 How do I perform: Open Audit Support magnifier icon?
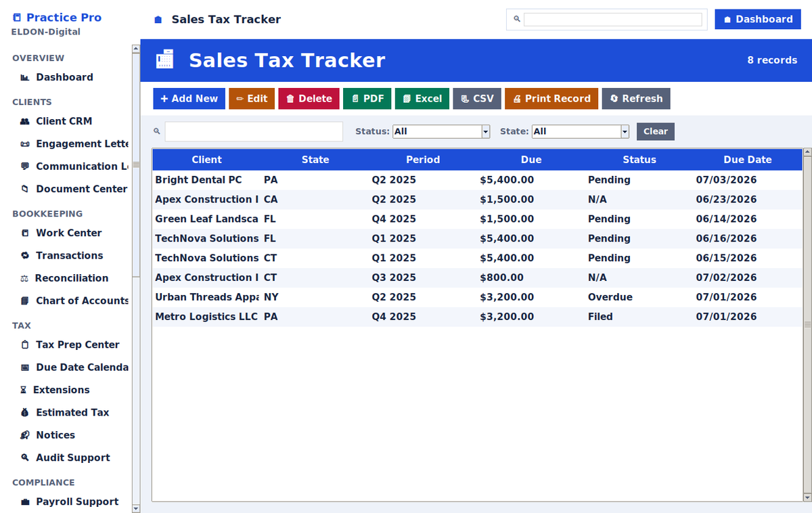pyautogui.click(x=25, y=458)
